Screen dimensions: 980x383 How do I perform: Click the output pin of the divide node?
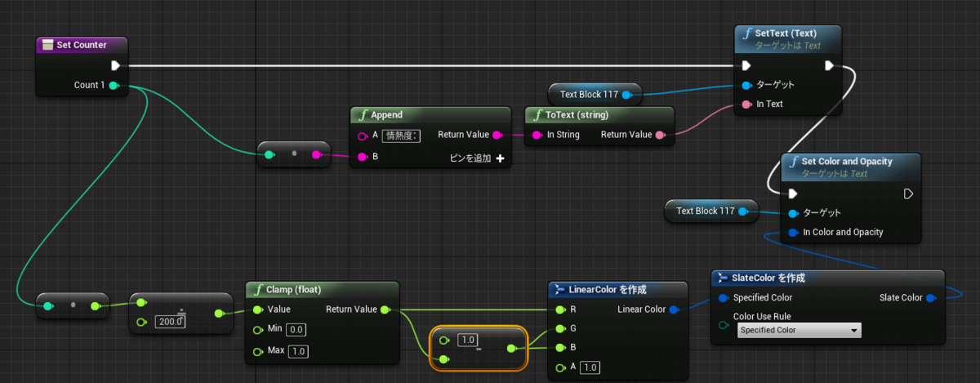(x=219, y=314)
